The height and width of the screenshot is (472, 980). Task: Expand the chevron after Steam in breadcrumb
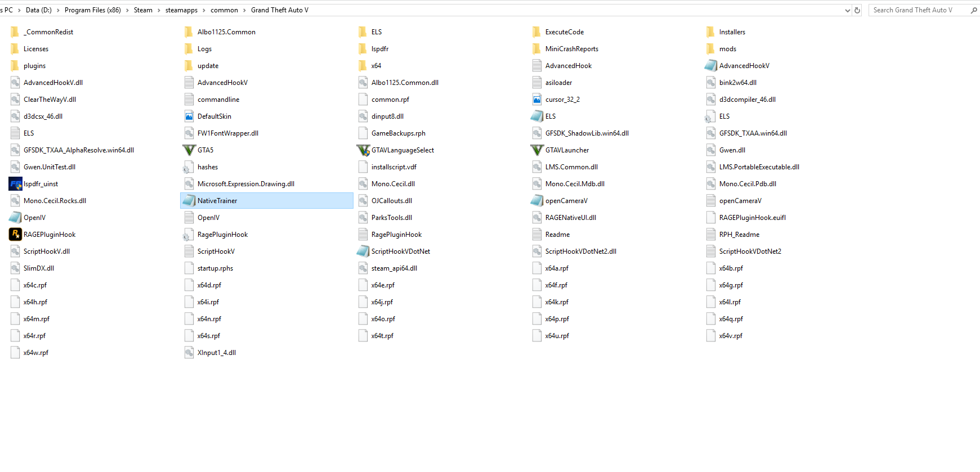pyautogui.click(x=159, y=10)
